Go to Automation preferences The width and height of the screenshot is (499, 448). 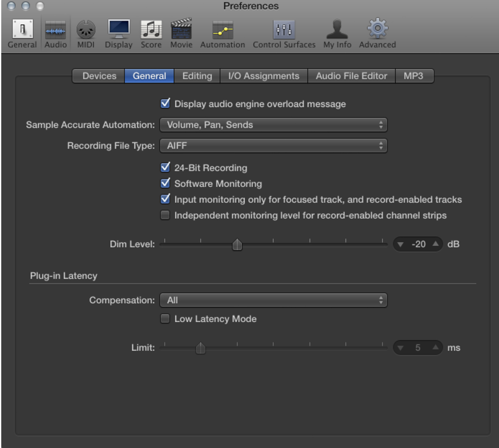[222, 33]
